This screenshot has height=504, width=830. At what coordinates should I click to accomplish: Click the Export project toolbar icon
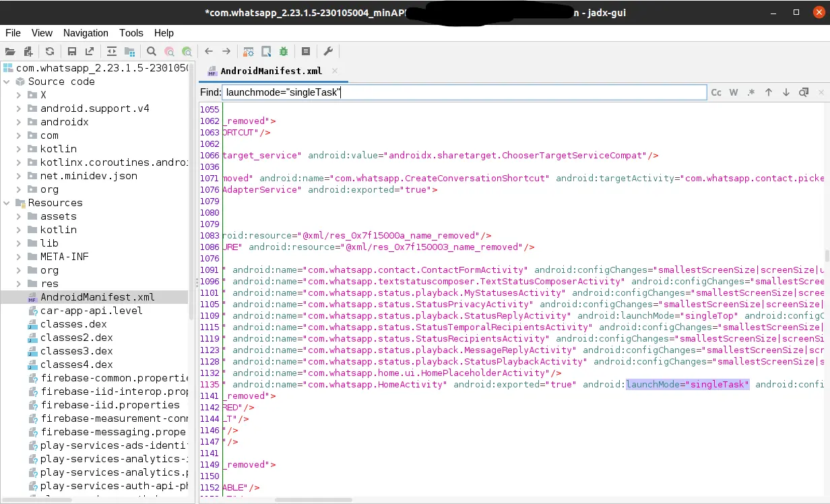pyautogui.click(x=90, y=51)
